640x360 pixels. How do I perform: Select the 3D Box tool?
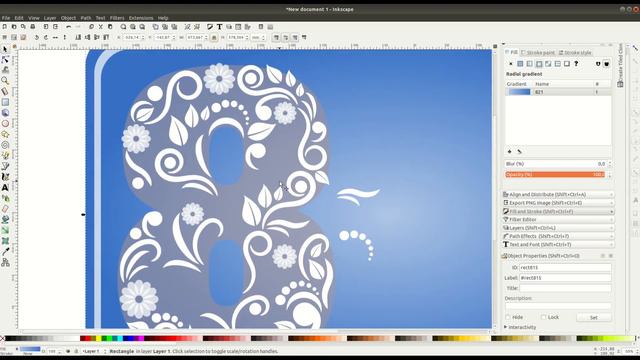pos(5,113)
